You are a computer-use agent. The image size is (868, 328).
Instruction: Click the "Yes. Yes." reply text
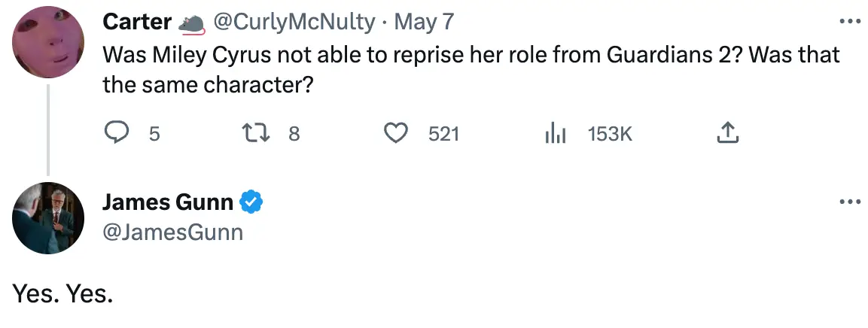click(62, 293)
